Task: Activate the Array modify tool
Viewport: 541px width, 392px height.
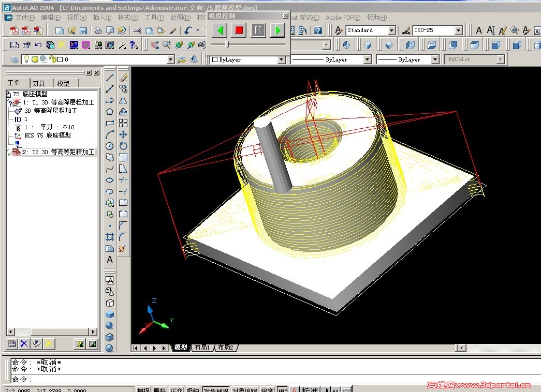Action: [123, 123]
